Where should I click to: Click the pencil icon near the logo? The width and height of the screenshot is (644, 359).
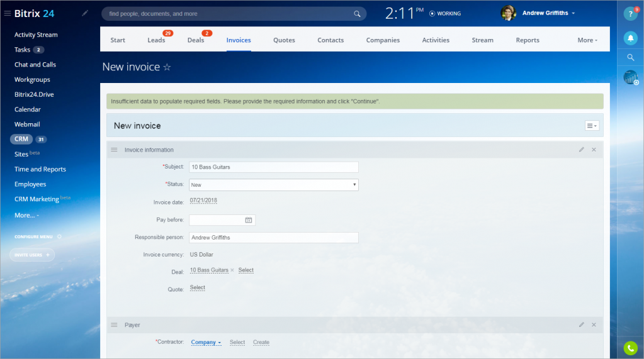click(x=84, y=13)
